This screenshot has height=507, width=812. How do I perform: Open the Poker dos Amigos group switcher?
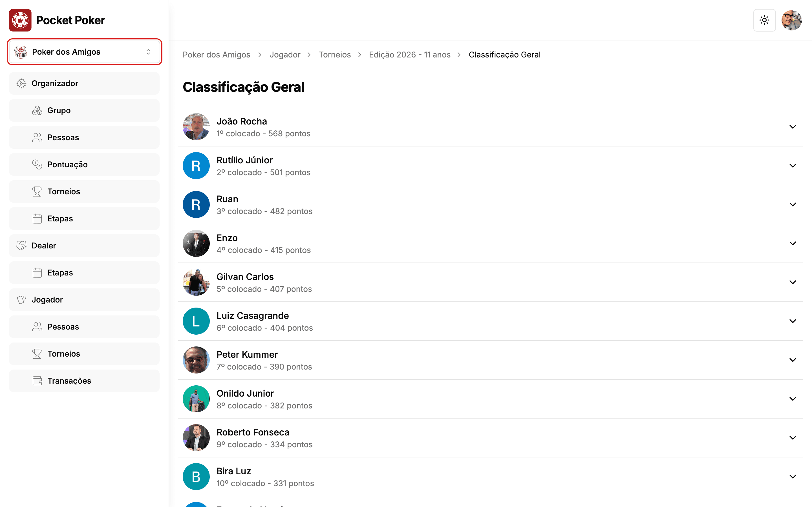[85, 52]
